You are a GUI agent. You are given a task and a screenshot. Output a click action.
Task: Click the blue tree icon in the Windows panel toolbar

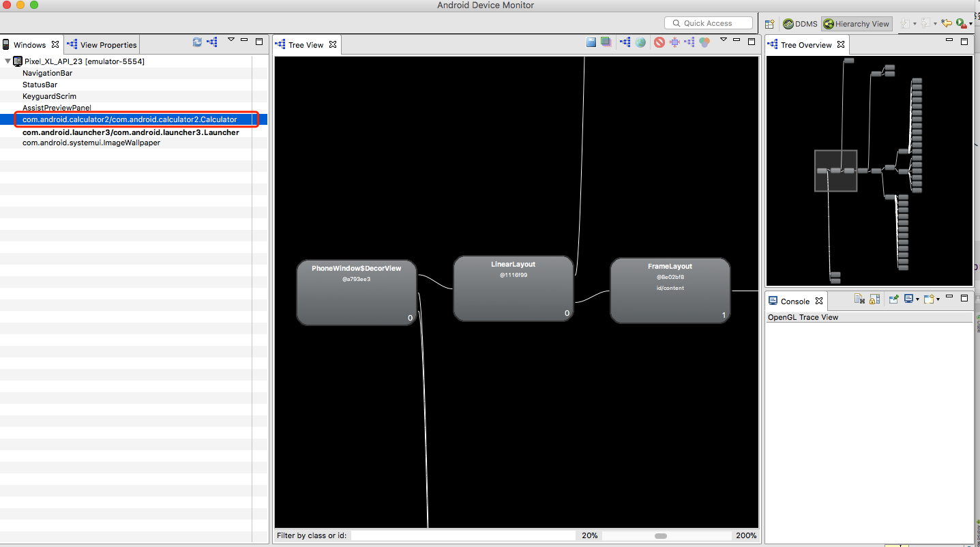[x=212, y=42]
